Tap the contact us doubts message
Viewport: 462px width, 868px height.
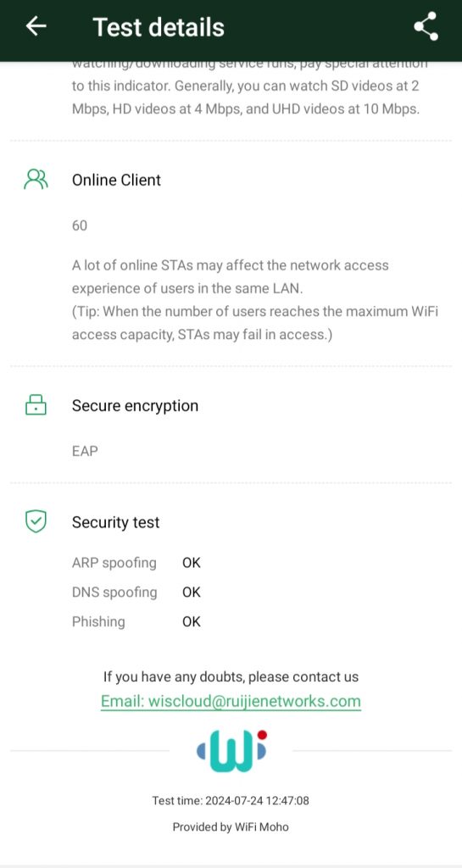[x=231, y=676]
